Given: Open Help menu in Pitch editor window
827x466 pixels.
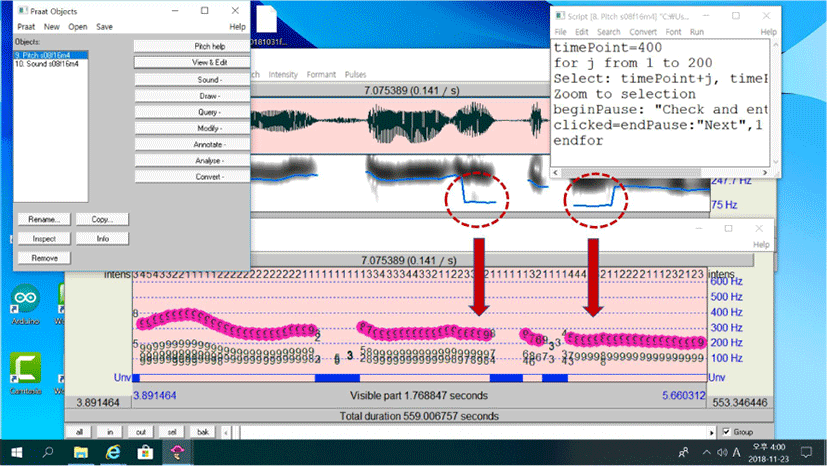Looking at the screenshot, I should (x=761, y=245).
